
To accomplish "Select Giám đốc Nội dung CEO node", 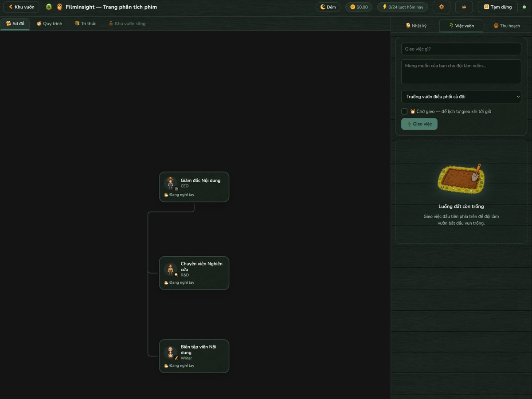I will point(194,187).
